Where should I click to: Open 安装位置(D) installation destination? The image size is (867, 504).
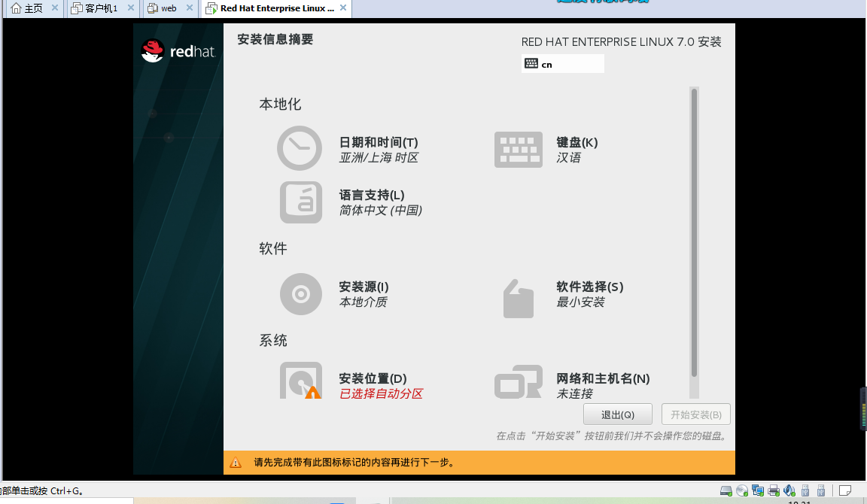tap(373, 378)
